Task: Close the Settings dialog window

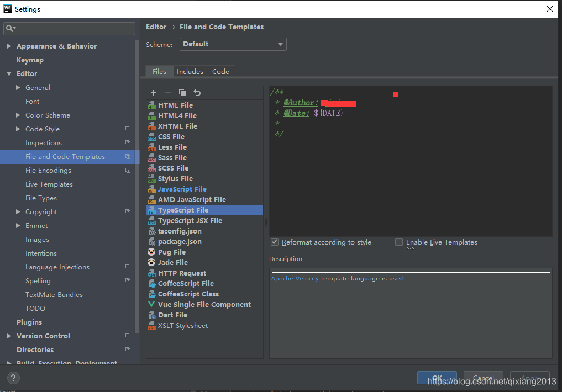Action: [549, 9]
